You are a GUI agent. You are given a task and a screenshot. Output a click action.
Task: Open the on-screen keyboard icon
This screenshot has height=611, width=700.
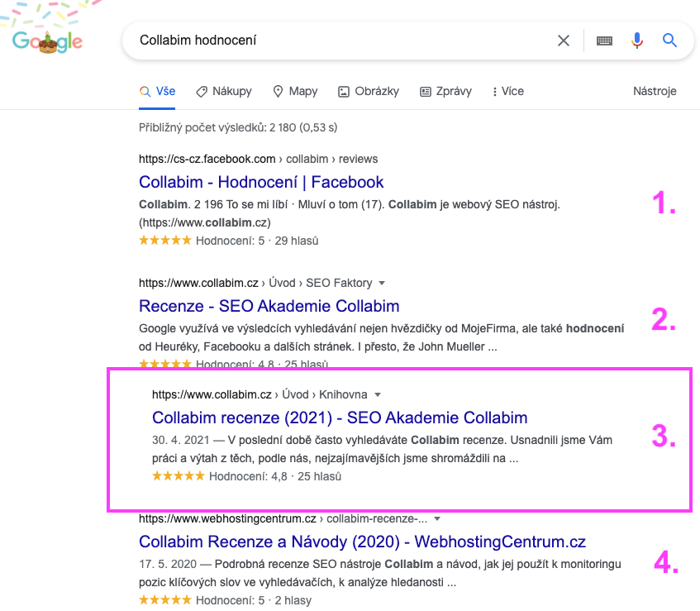point(604,41)
